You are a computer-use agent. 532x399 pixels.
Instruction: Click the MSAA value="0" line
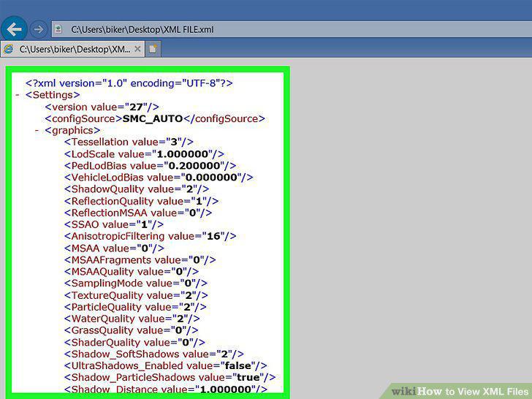pos(114,248)
